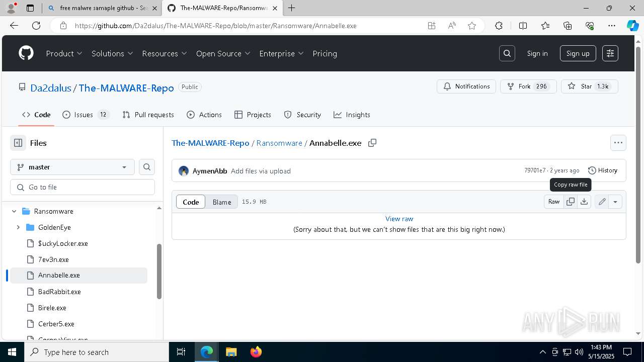Select the Code repository tab
The height and width of the screenshot is (362, 644).
click(36, 115)
